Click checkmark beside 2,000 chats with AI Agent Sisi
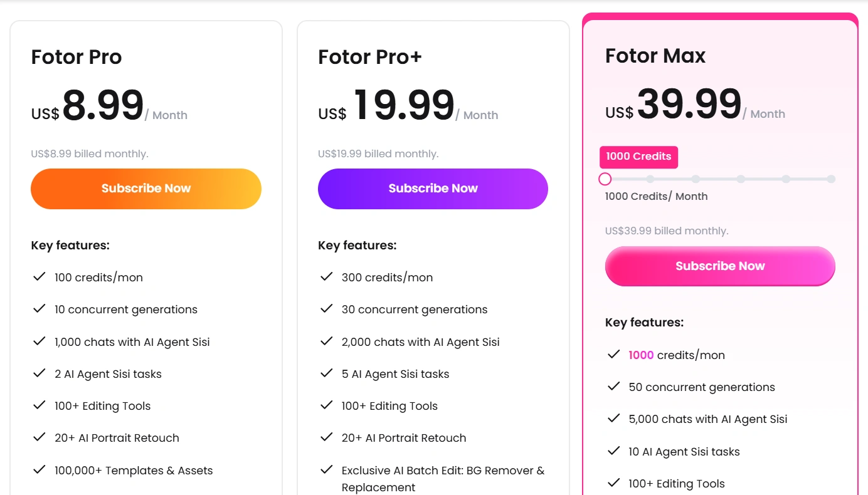The image size is (868, 495). (326, 341)
